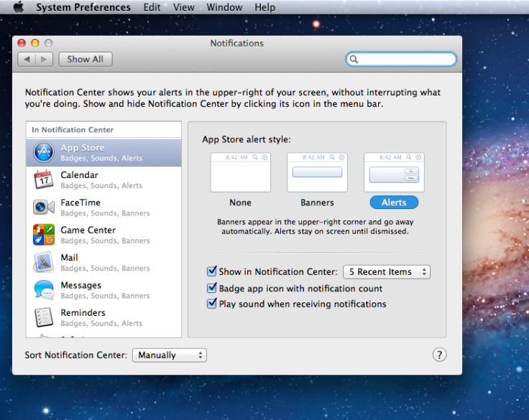Select the Mail stamp icon
529x420 pixels.
click(44, 262)
